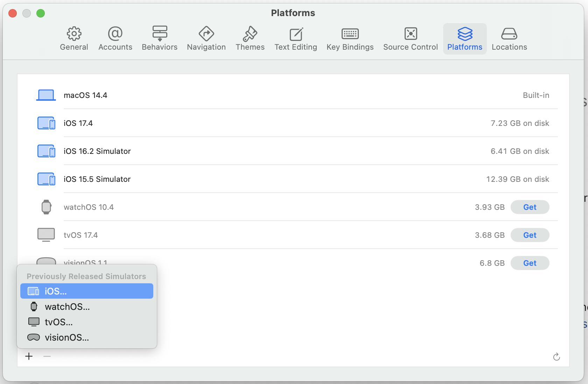Open the Accounts settings tab
The width and height of the screenshot is (588, 384).
point(115,38)
